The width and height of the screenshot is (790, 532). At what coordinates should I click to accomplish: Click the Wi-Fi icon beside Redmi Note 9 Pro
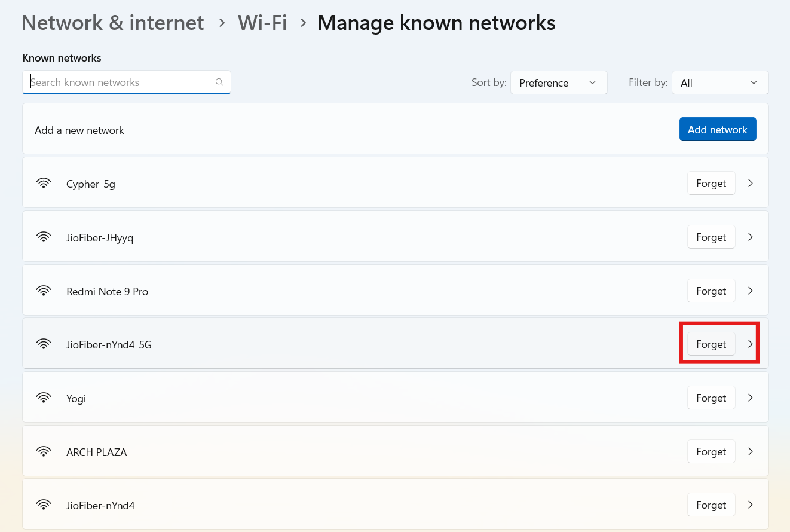[x=44, y=291]
